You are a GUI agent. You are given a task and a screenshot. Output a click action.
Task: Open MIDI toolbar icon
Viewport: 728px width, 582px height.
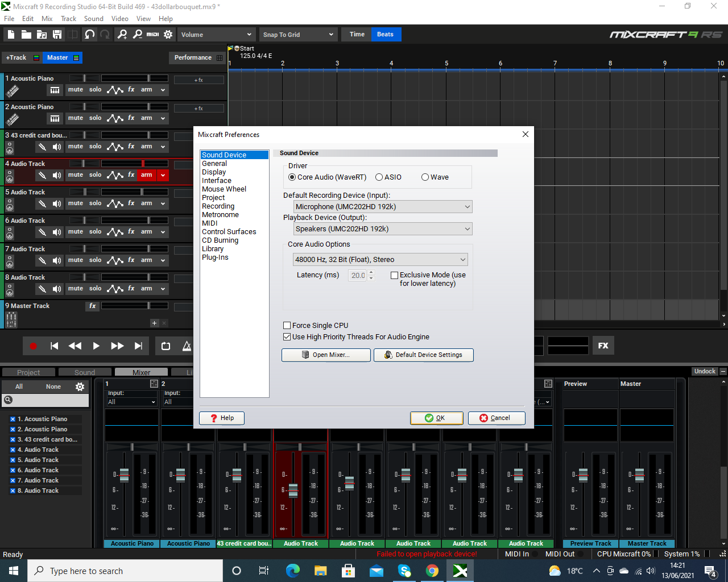pyautogui.click(x=152, y=35)
